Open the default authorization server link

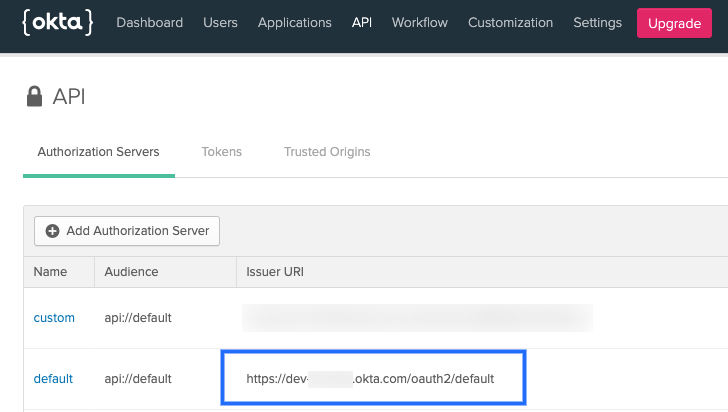(x=53, y=379)
